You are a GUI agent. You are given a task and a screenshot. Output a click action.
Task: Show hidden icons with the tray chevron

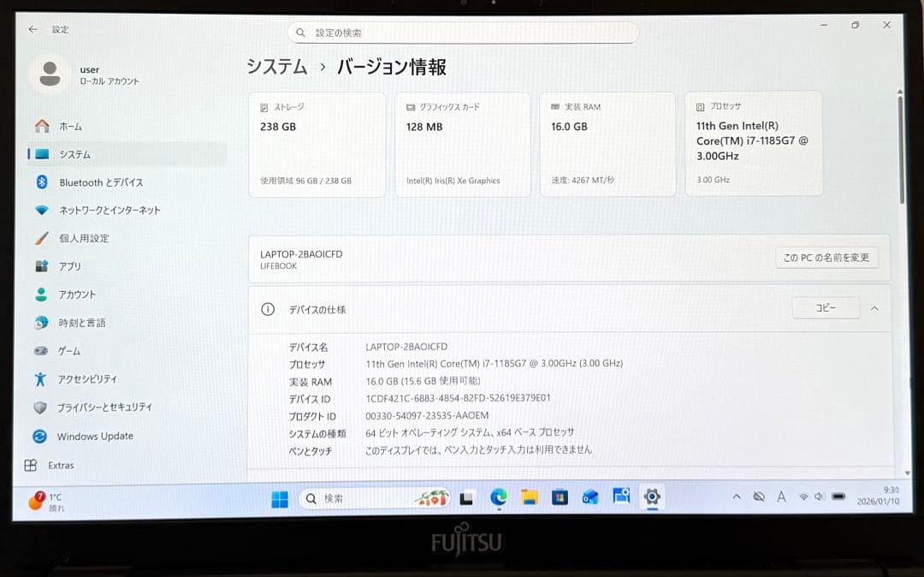click(737, 497)
